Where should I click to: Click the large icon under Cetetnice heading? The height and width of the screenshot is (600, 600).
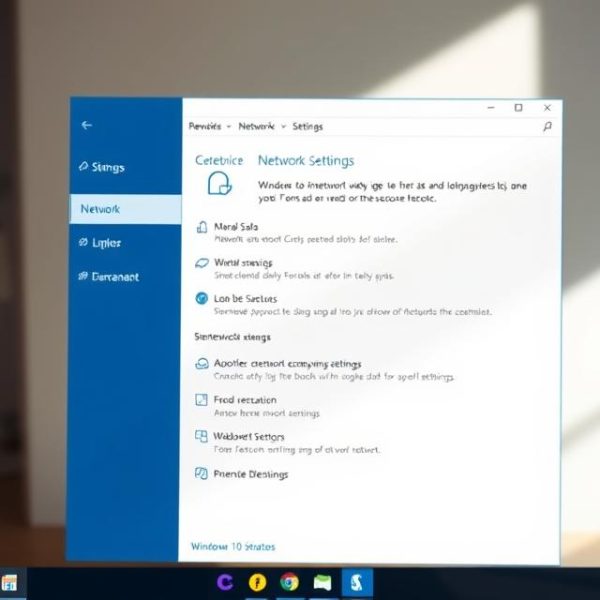(220, 183)
